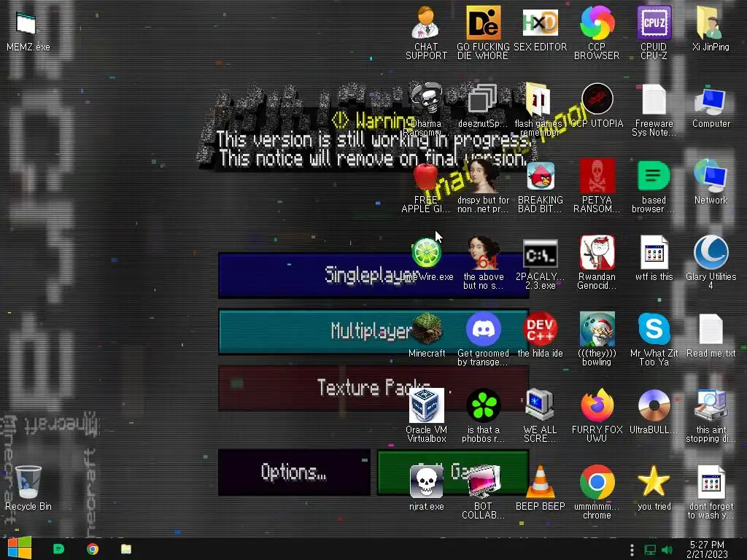Open the flash games remember folder
The width and height of the screenshot is (747, 560).
[x=539, y=99]
